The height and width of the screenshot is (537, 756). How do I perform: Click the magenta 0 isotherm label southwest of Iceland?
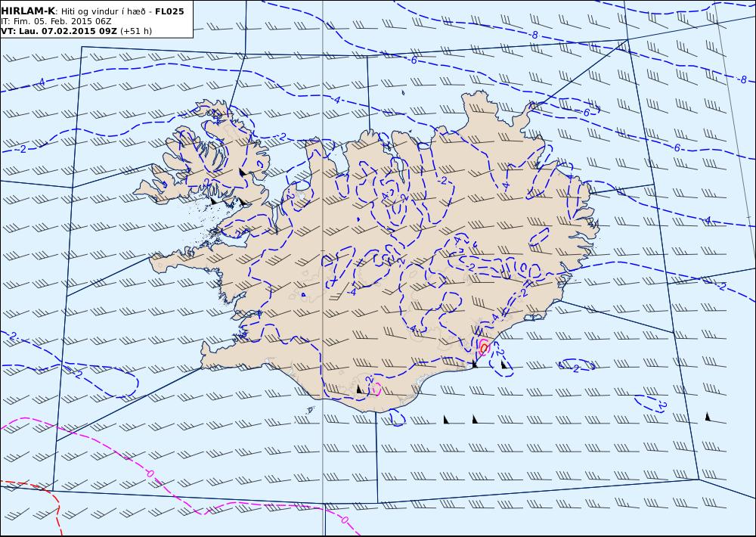tap(150, 473)
